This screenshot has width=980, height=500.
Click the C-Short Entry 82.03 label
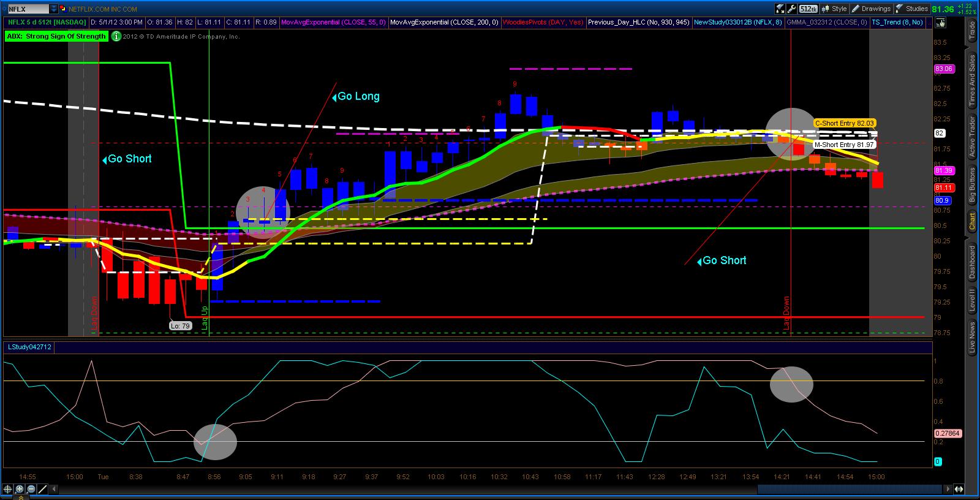[844, 123]
